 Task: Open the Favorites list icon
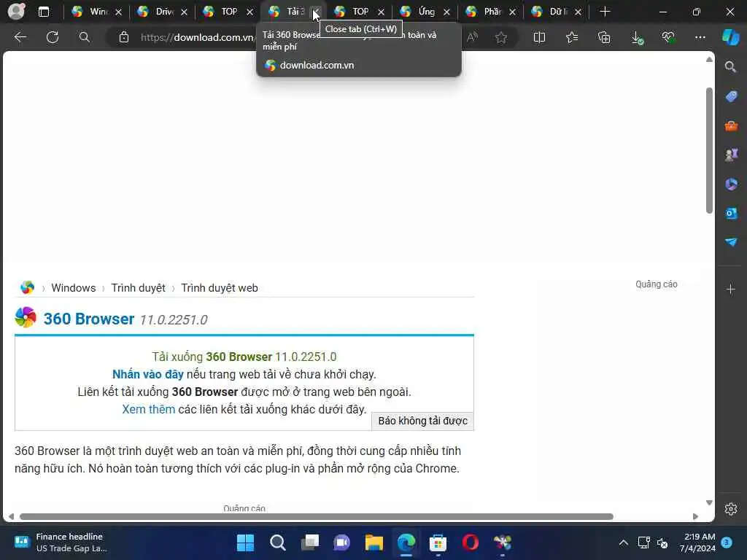coord(572,37)
